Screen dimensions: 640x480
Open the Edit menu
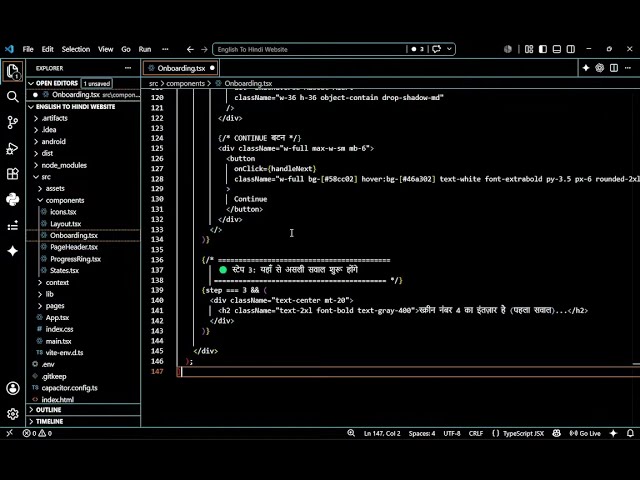coord(47,49)
